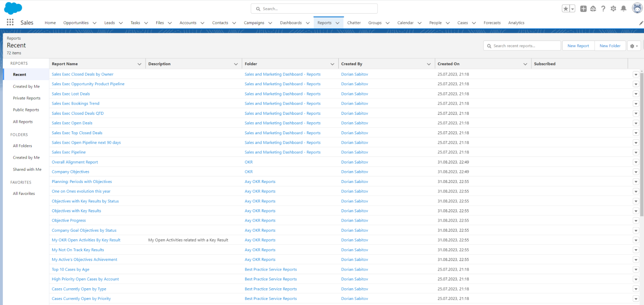Open the App Launcher waffle icon
The width and height of the screenshot is (644, 305).
[10, 22]
